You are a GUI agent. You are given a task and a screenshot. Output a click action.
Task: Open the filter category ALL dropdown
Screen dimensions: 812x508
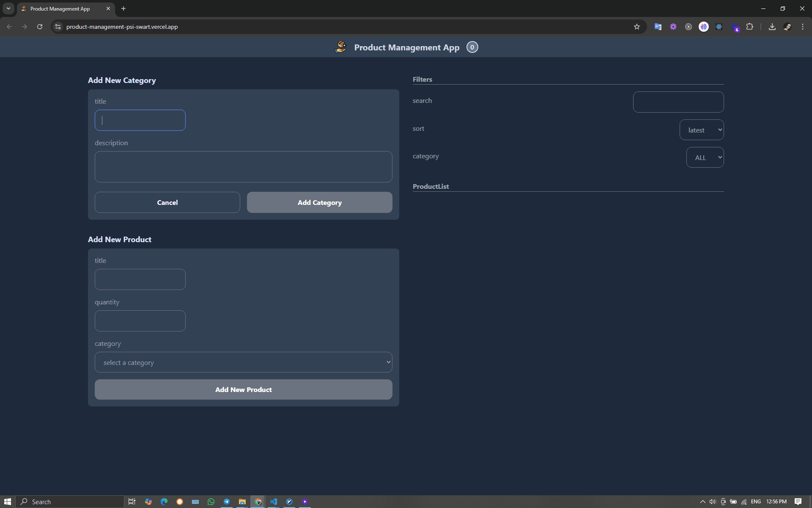[x=705, y=157]
